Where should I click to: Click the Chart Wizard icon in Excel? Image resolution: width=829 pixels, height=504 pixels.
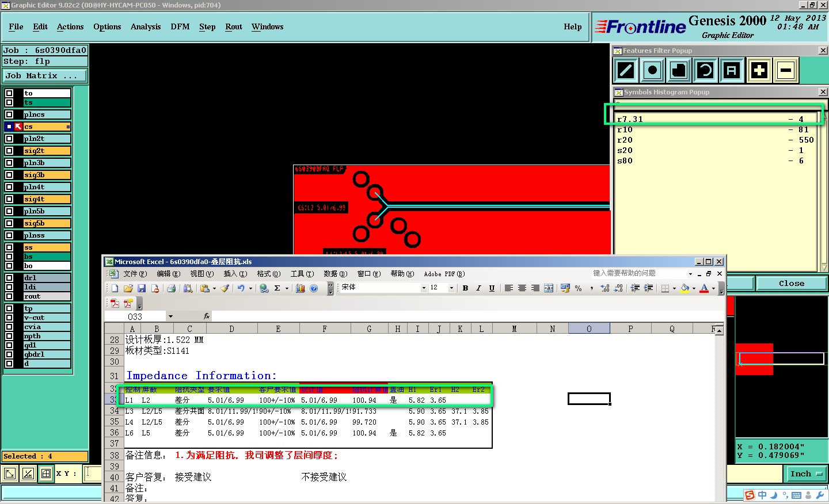[x=300, y=288]
